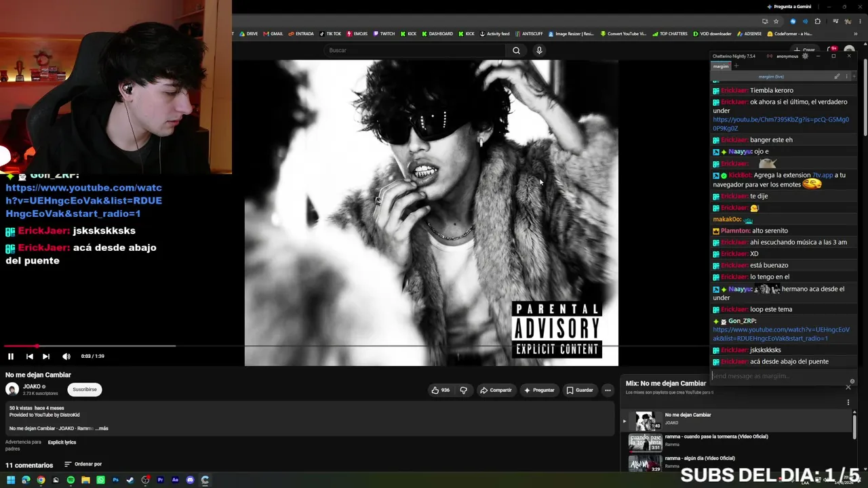Open After Effects from the taskbar
The width and height of the screenshot is (868, 488).
click(x=175, y=481)
